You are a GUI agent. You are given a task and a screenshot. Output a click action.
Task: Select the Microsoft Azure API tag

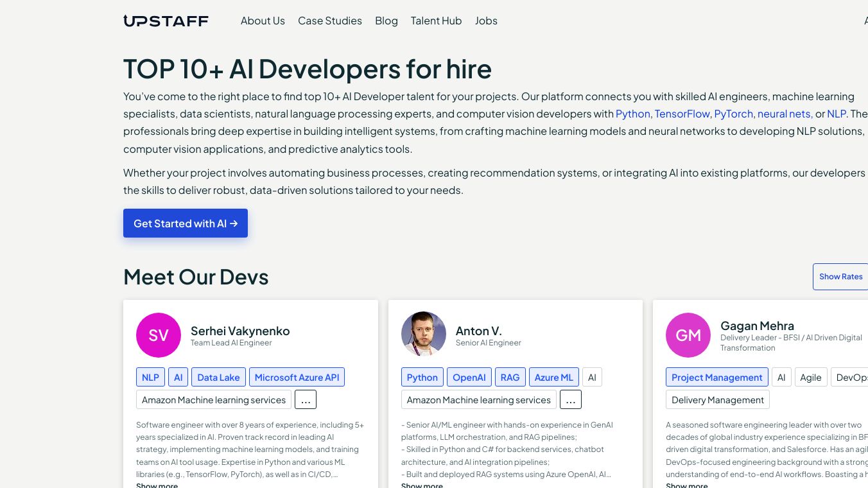[297, 377]
